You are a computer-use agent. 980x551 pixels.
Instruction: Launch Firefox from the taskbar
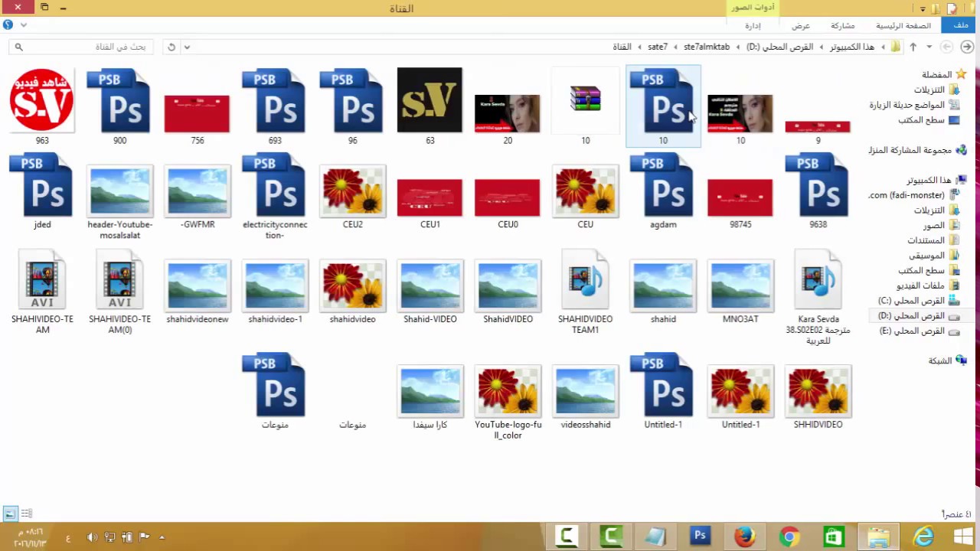coord(744,536)
